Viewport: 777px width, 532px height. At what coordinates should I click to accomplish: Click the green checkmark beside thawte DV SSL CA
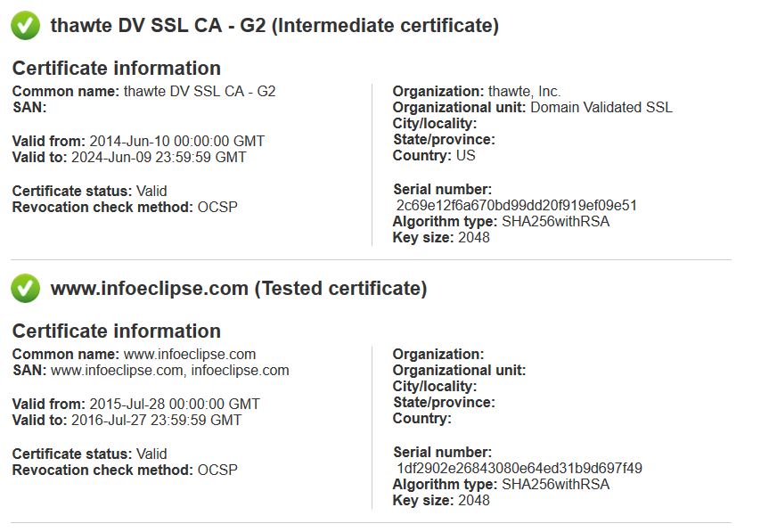pos(25,26)
